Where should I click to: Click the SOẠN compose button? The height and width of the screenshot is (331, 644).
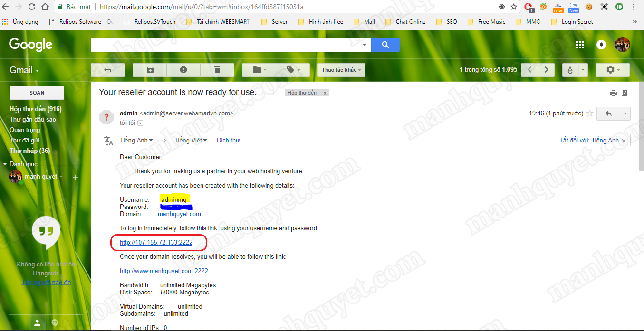click(x=37, y=93)
